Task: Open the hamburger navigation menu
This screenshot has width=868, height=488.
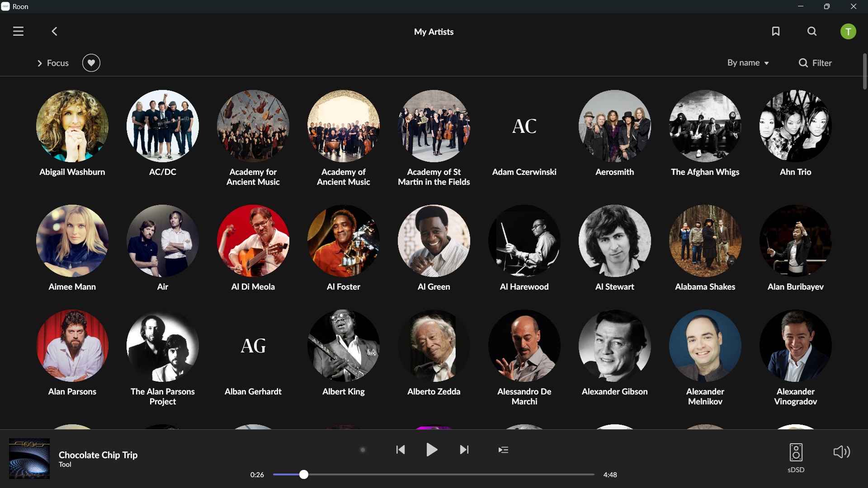Action: pyautogui.click(x=18, y=31)
